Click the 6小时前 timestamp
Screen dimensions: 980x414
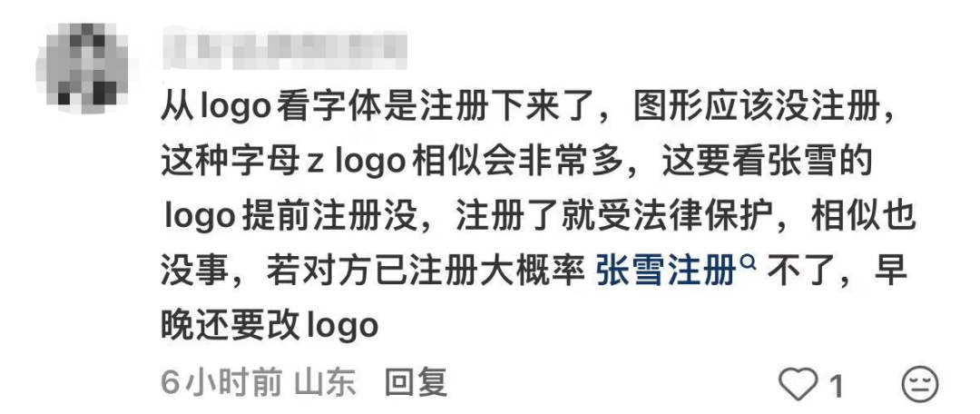(x=221, y=382)
